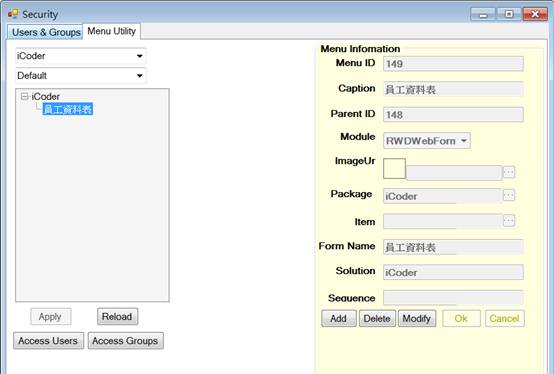The image size is (554, 374).
Task: Click the Caption input field
Action: 453,89
